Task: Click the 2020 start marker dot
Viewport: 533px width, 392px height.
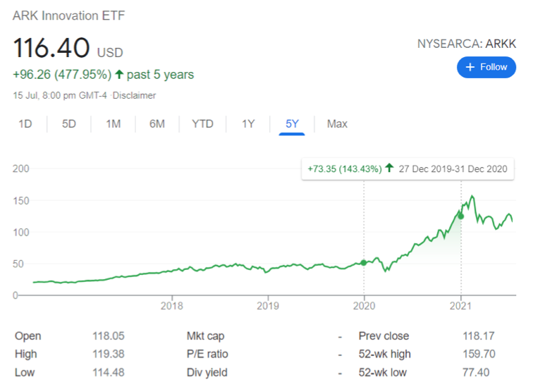Action: click(x=364, y=262)
